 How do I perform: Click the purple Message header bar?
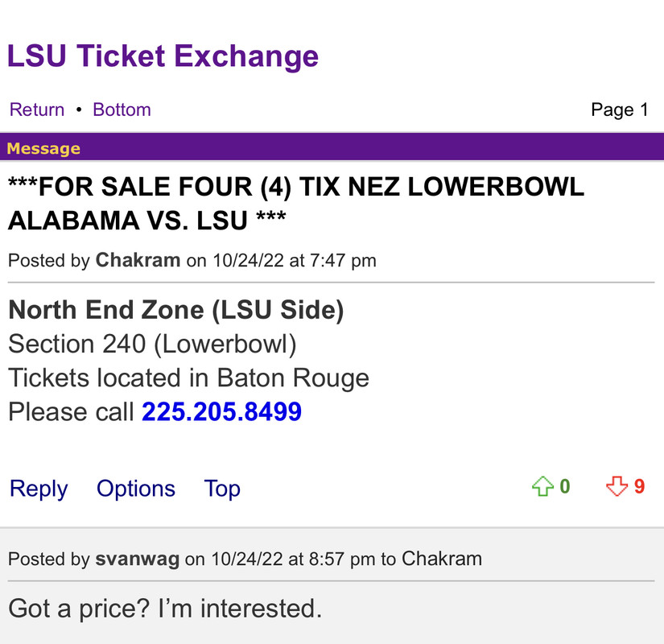(332, 149)
